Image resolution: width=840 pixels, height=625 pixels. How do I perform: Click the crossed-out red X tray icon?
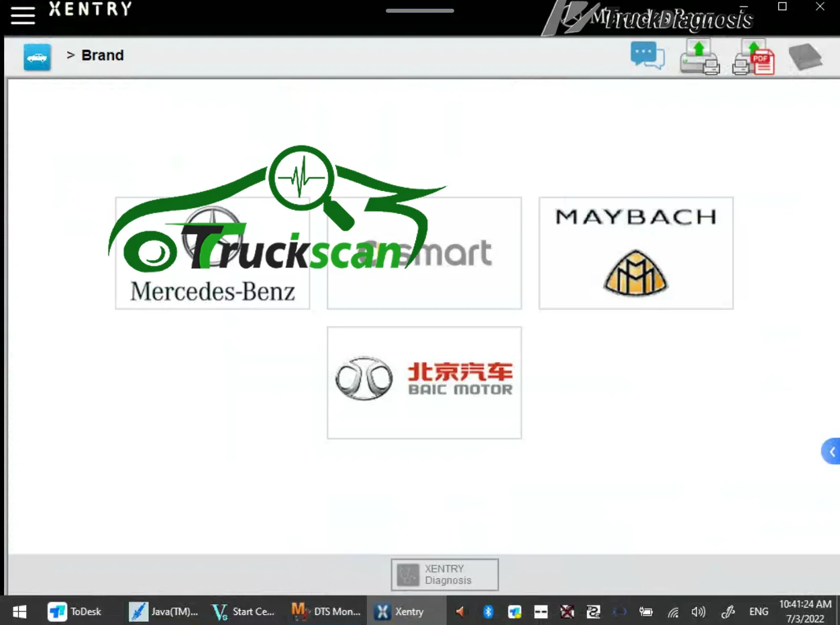568,612
